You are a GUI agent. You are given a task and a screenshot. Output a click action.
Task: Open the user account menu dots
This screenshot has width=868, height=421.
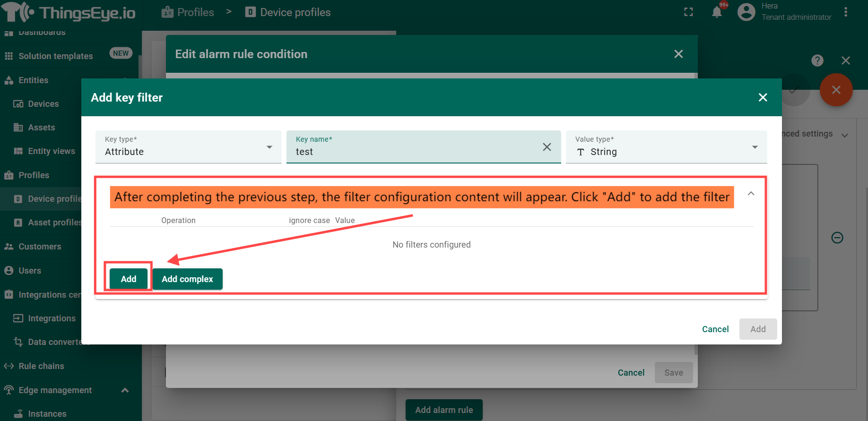click(x=846, y=12)
